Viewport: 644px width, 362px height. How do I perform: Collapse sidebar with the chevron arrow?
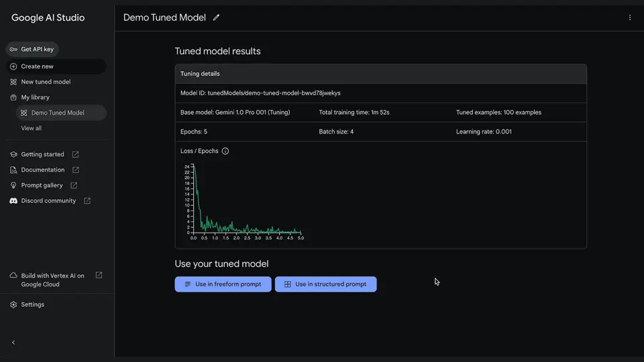13,343
